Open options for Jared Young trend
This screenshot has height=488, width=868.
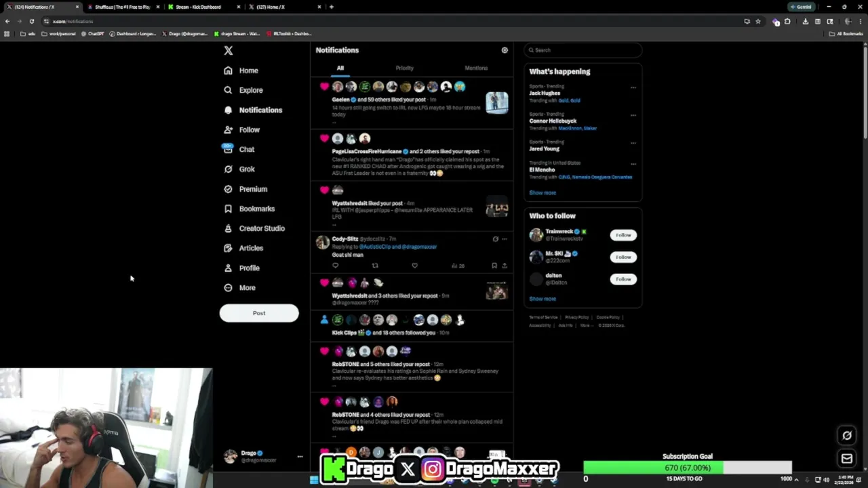pos(633,143)
